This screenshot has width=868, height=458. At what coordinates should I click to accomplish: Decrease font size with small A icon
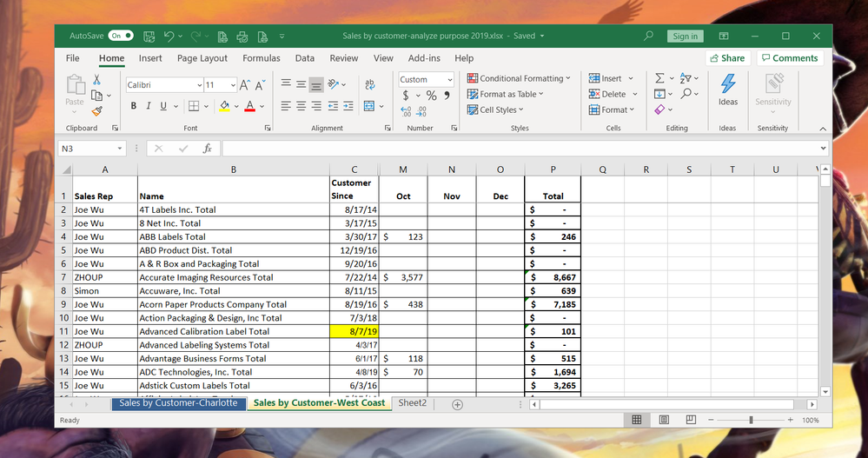click(260, 84)
